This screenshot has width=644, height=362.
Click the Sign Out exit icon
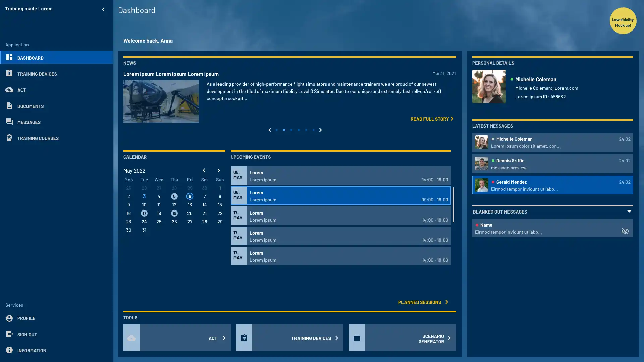(x=9, y=334)
